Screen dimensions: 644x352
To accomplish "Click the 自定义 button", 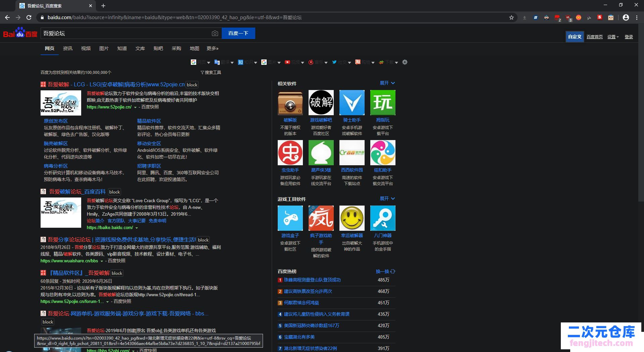I will [x=575, y=37].
